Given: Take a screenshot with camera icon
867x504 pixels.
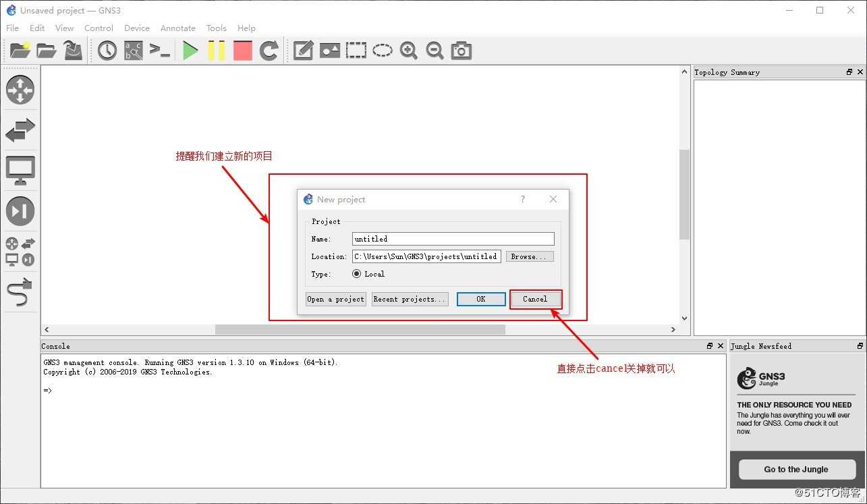Looking at the screenshot, I should pyautogui.click(x=462, y=51).
